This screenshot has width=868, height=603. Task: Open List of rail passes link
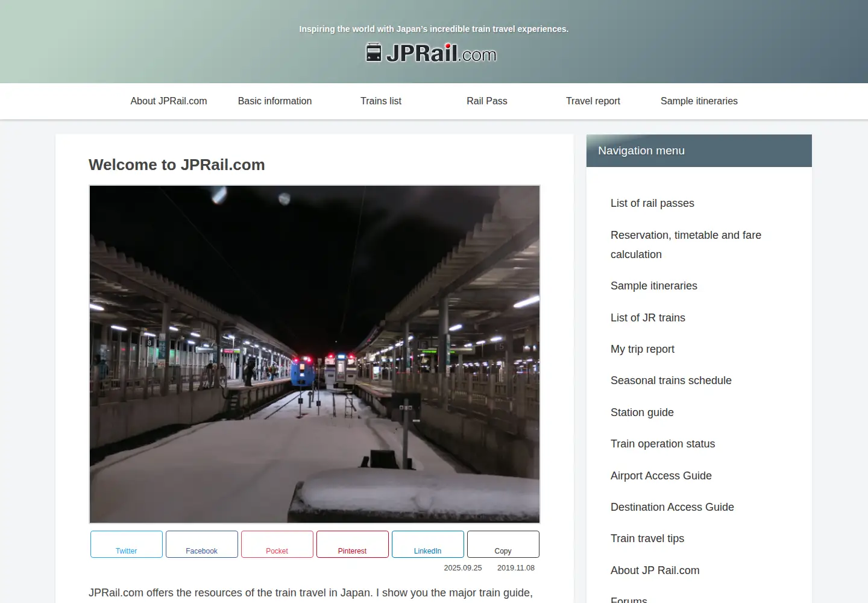click(652, 203)
